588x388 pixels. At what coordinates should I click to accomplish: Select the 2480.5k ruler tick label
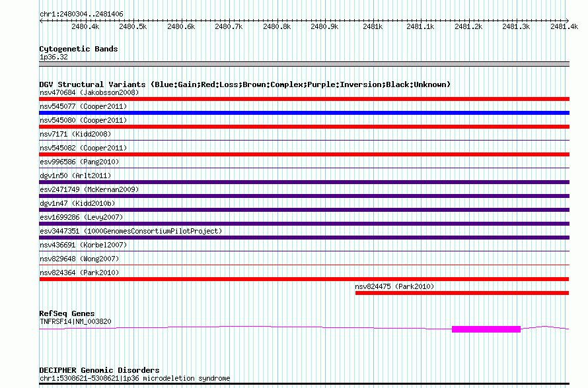133,26
